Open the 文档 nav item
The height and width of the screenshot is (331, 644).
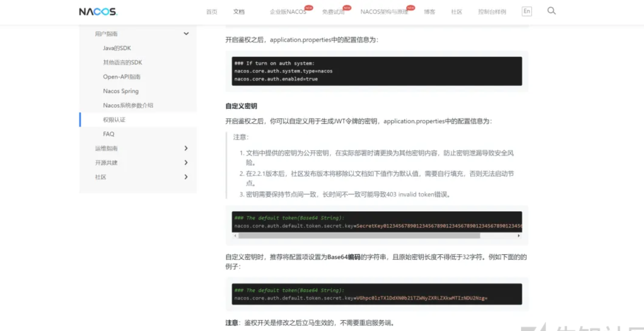239,12
